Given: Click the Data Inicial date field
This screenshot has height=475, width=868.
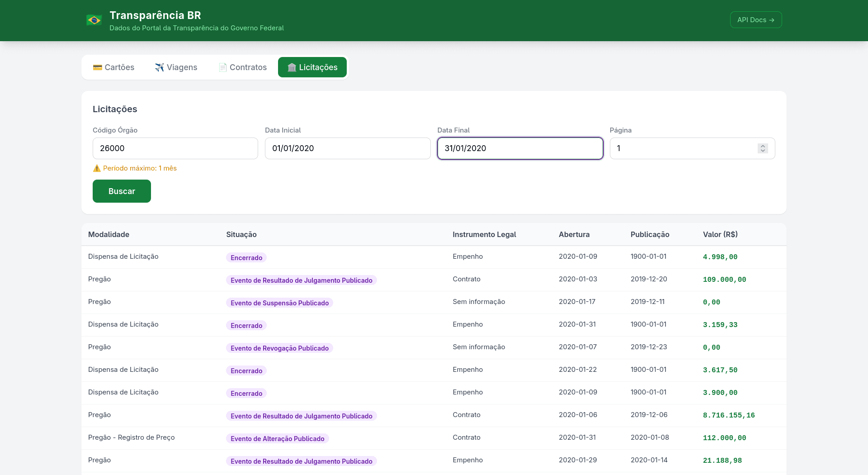Looking at the screenshot, I should (348, 148).
